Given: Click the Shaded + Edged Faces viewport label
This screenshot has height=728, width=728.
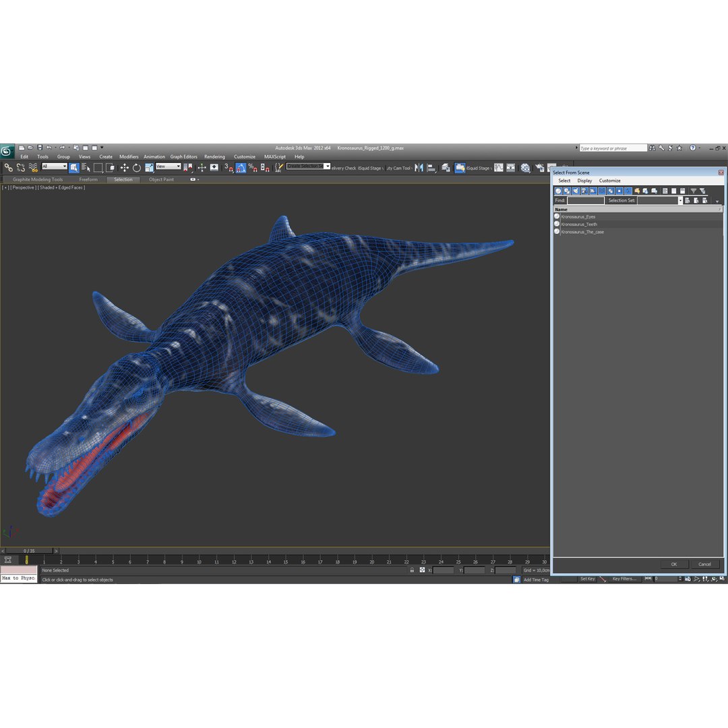Looking at the screenshot, I should pyautogui.click(x=62, y=187).
